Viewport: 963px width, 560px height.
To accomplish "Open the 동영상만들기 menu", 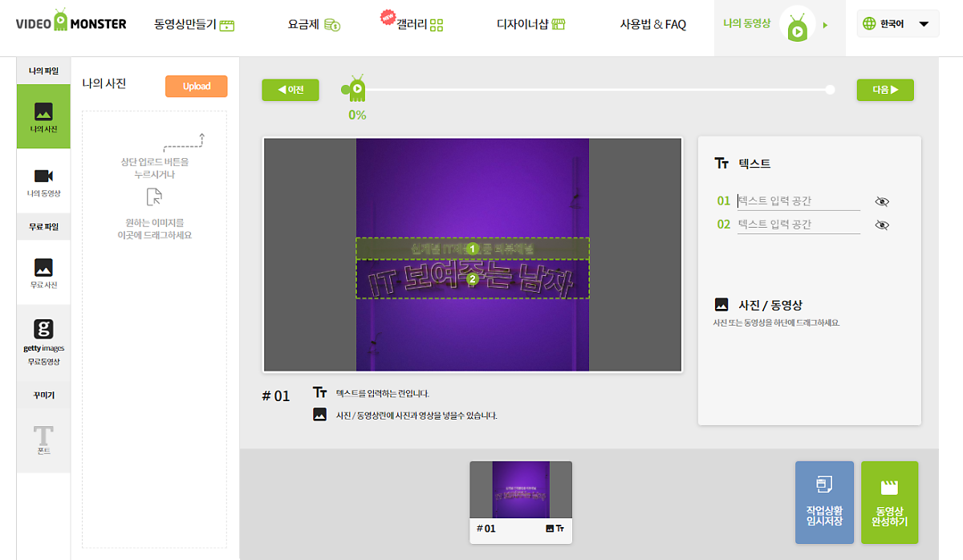I will (x=193, y=25).
